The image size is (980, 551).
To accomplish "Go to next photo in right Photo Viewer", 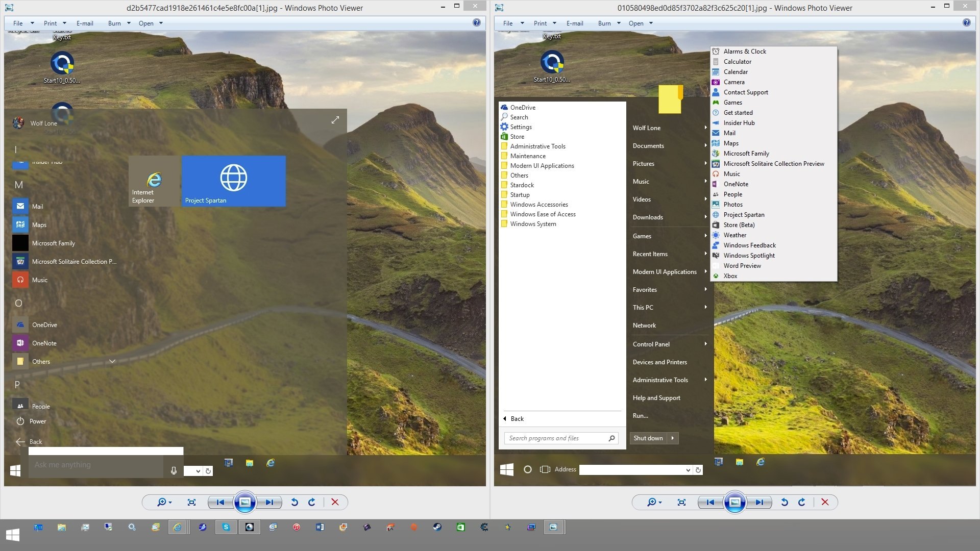I will [x=759, y=503].
